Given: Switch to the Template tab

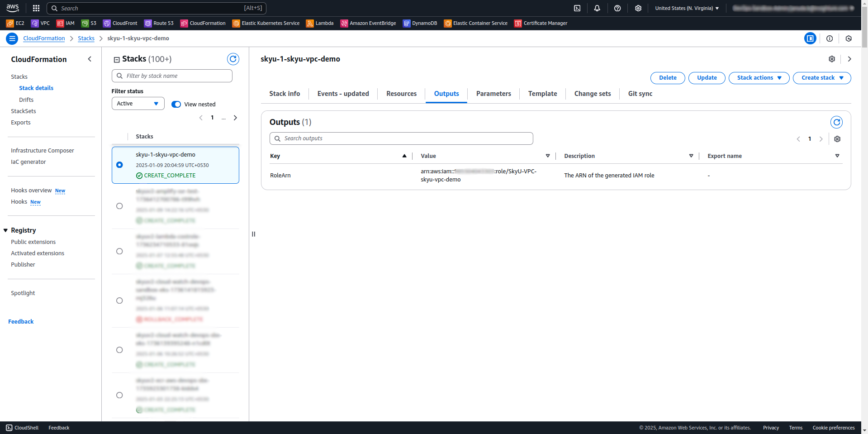Looking at the screenshot, I should point(543,94).
